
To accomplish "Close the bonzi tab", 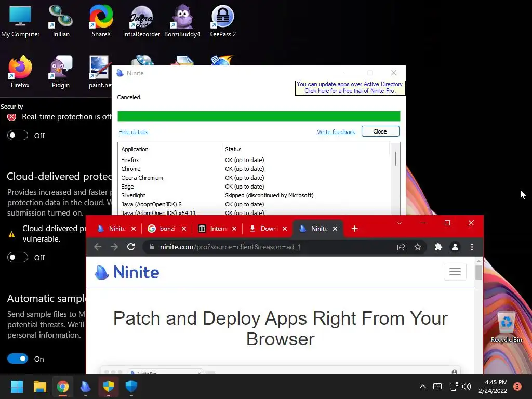I will 184,229.
